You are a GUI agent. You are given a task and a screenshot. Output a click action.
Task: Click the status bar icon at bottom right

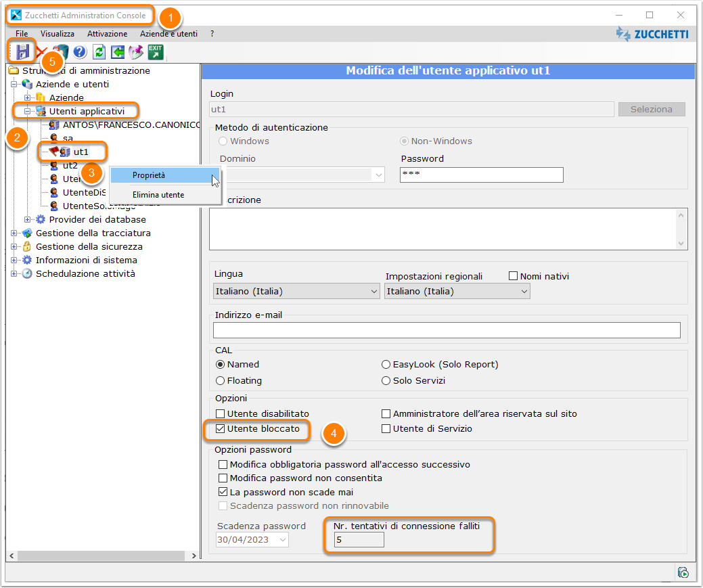click(683, 572)
